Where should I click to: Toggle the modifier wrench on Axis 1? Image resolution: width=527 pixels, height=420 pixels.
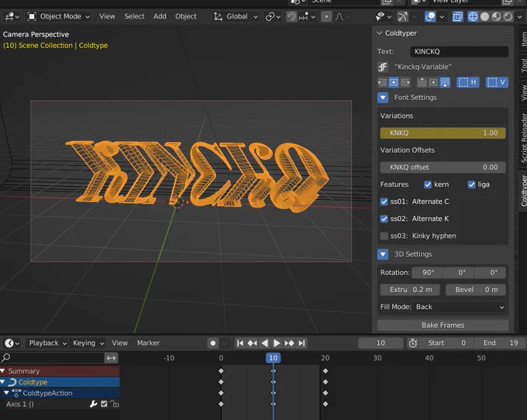click(94, 404)
